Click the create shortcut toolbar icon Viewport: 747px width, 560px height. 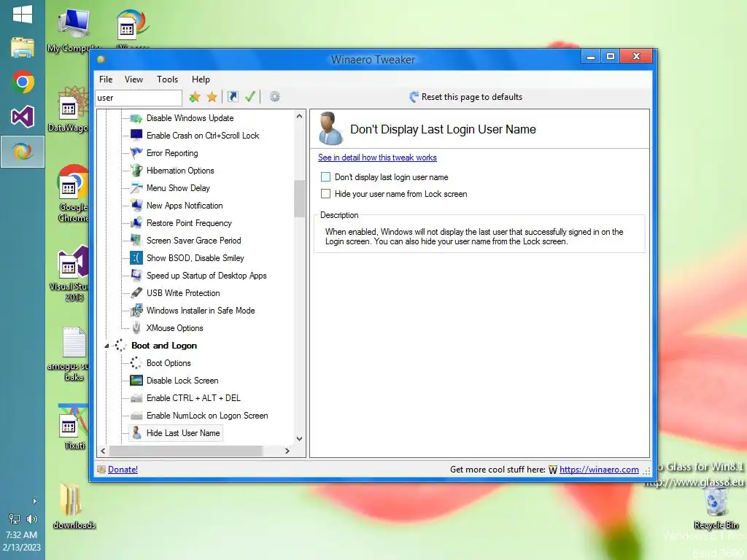point(233,97)
